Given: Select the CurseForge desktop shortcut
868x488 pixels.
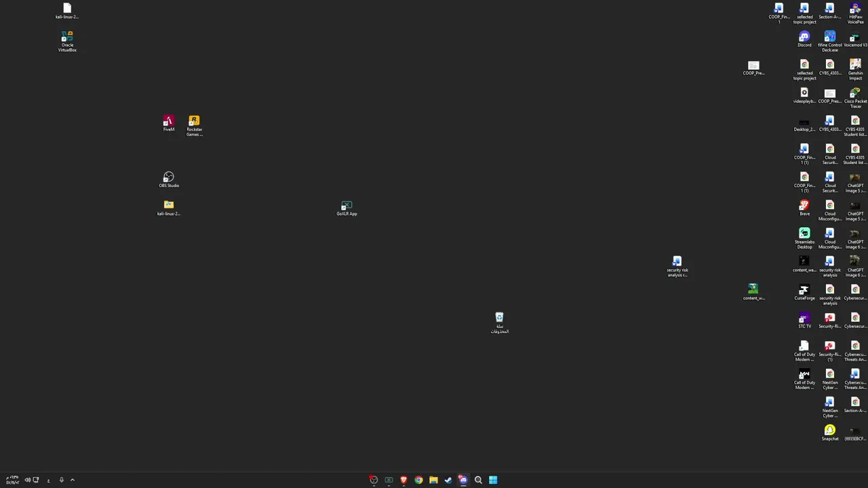Looking at the screenshot, I should click(804, 292).
